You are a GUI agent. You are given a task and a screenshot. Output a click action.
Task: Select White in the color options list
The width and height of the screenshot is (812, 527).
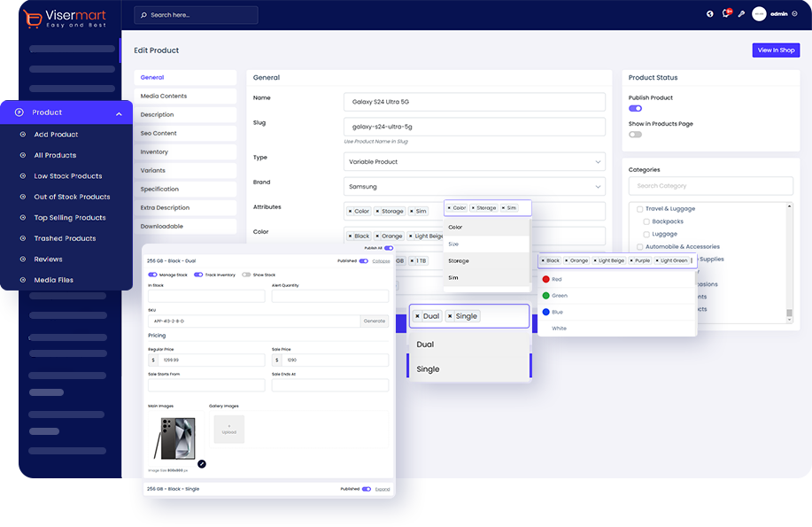point(617,329)
